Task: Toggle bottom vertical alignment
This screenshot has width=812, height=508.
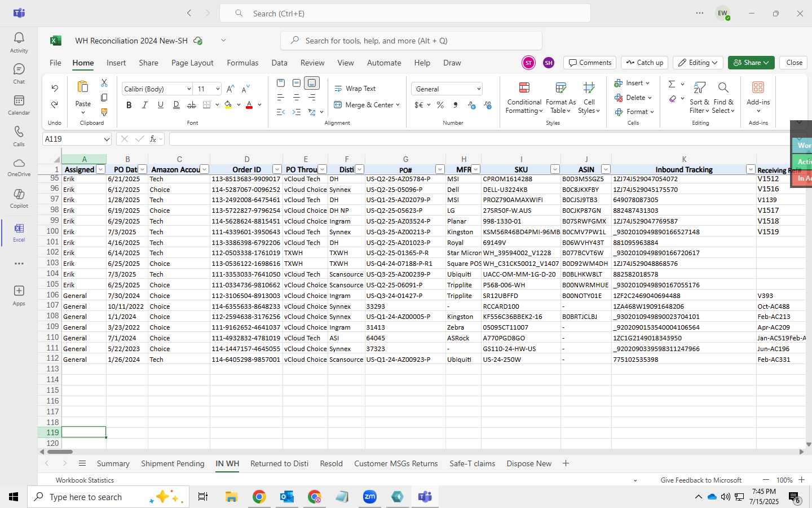Action: (x=312, y=83)
